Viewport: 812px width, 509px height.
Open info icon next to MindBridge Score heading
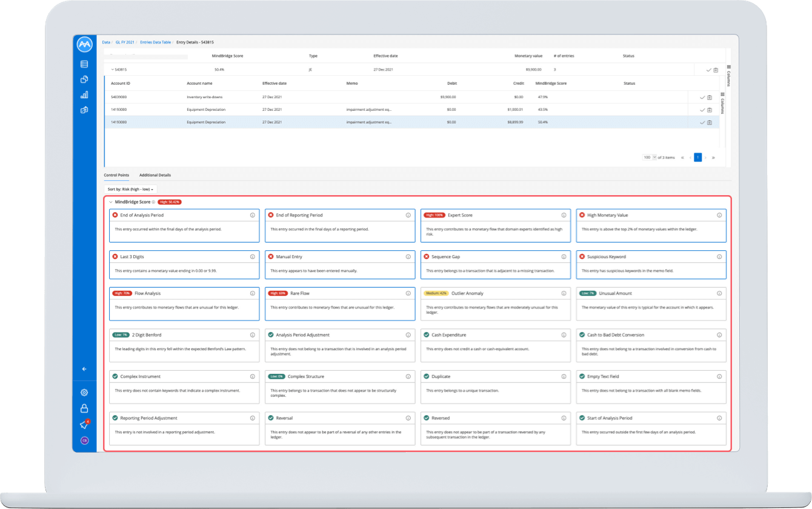tap(153, 202)
